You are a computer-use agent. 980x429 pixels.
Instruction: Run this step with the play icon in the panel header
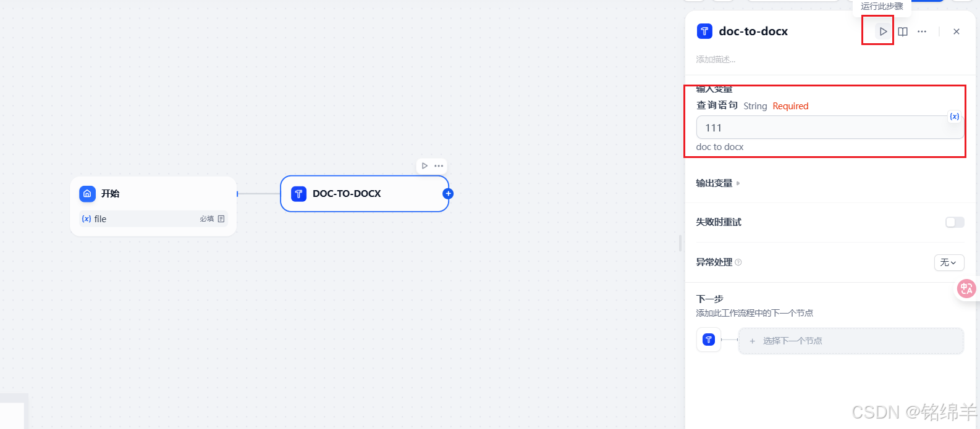[883, 31]
